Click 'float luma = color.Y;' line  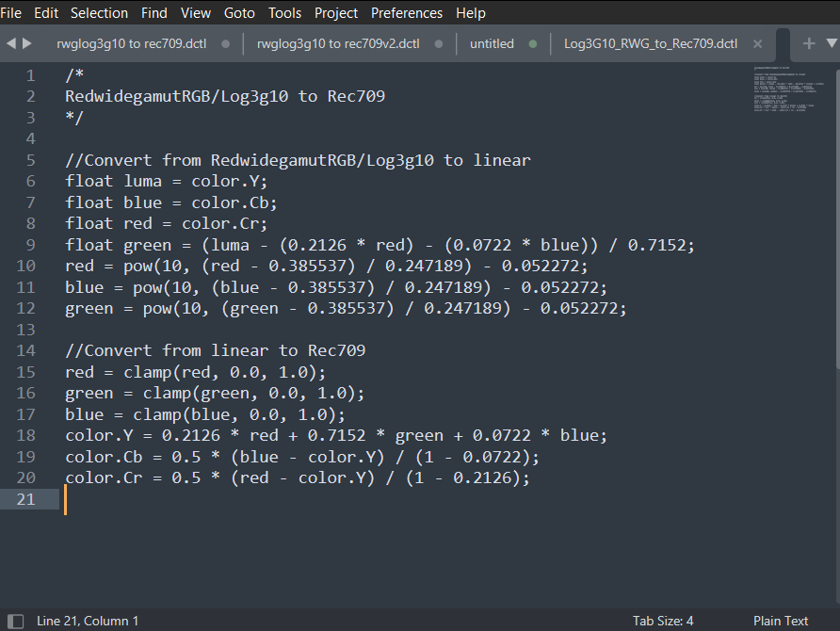coord(166,181)
